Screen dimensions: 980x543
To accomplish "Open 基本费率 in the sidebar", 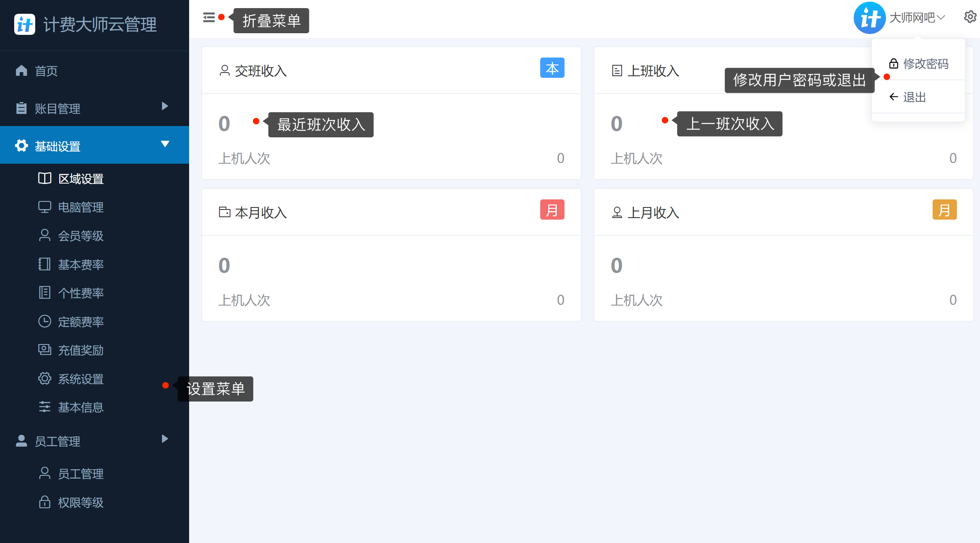I will [94, 264].
